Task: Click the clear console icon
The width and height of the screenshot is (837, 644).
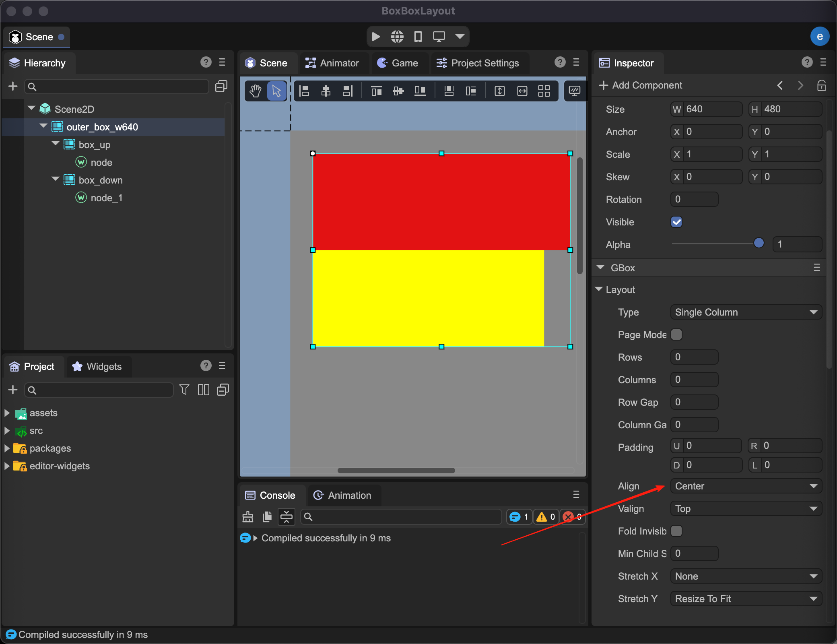Action: [x=248, y=517]
